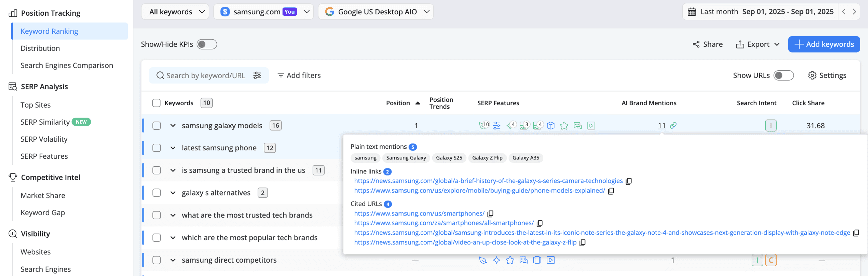This screenshot has width=868, height=276.
Task: Copy the us/smartphones cited URL
Action: 490,214
